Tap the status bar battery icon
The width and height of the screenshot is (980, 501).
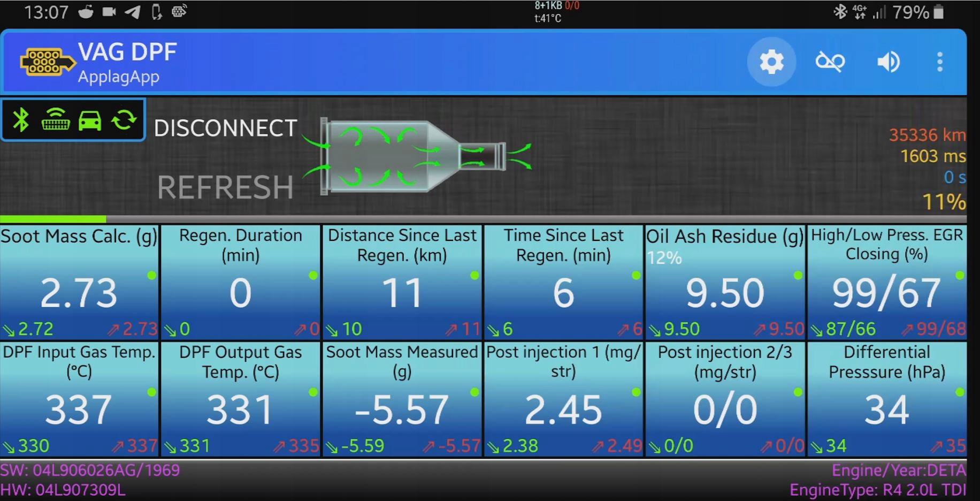(939, 12)
